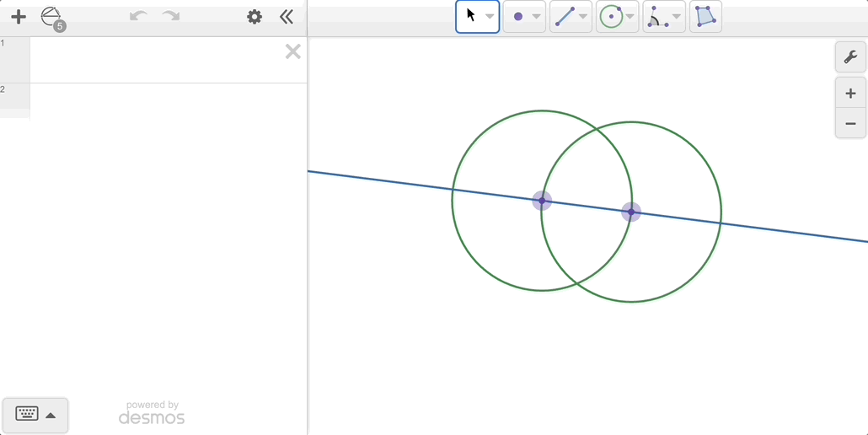Open graph settings wrench
The height and width of the screenshot is (435, 868).
[x=850, y=57]
